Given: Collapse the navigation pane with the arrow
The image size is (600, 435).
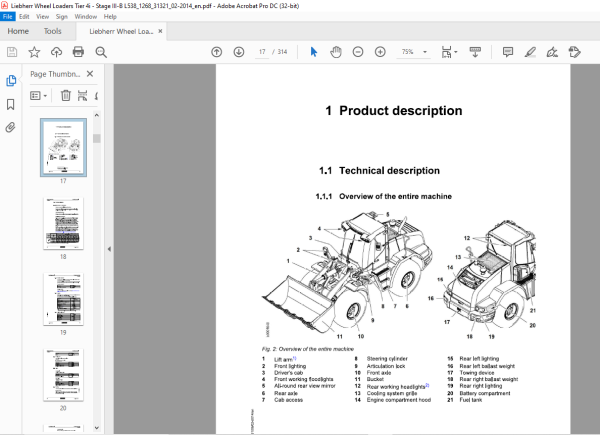Looking at the screenshot, I should (109, 249).
